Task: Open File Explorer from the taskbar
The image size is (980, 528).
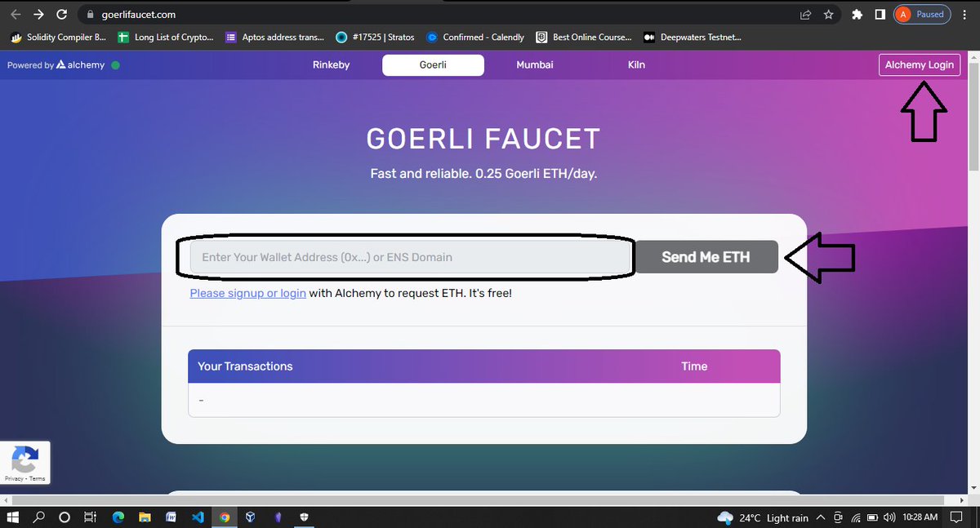Action: pos(144,517)
